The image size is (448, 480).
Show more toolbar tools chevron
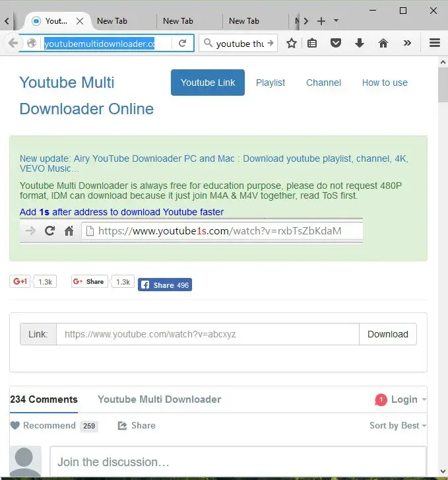click(407, 43)
